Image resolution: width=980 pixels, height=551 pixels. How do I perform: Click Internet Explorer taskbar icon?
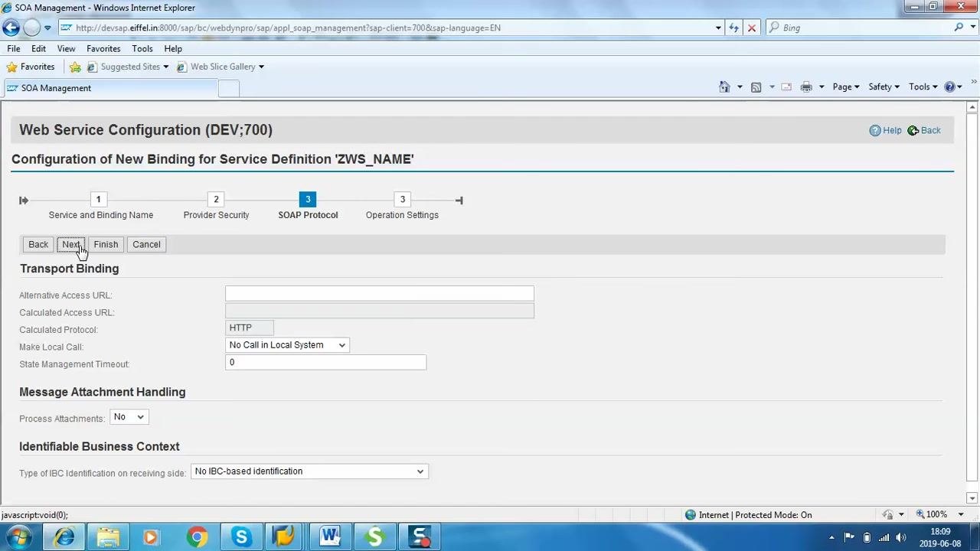click(64, 537)
